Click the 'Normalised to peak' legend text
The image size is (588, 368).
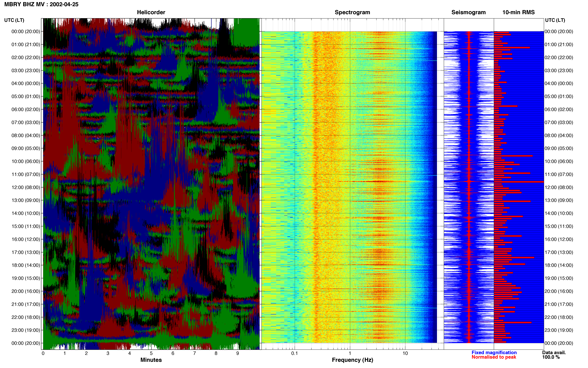[x=494, y=357]
